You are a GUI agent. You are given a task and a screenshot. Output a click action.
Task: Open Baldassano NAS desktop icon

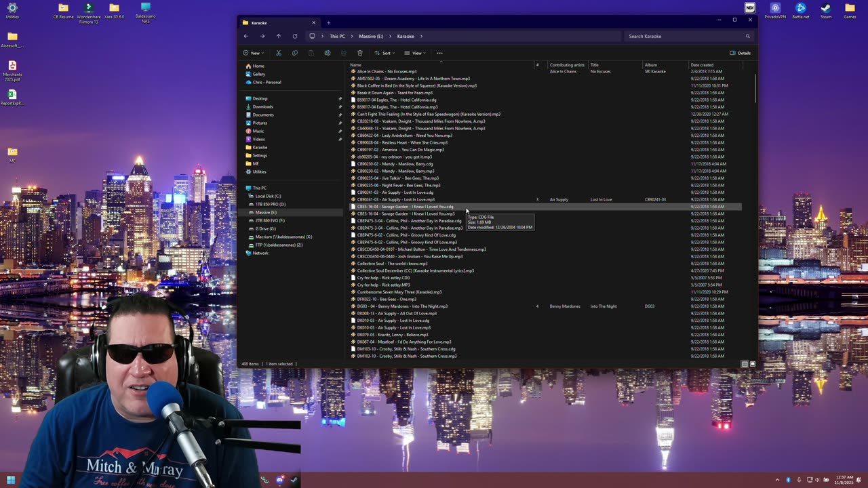[x=145, y=11]
